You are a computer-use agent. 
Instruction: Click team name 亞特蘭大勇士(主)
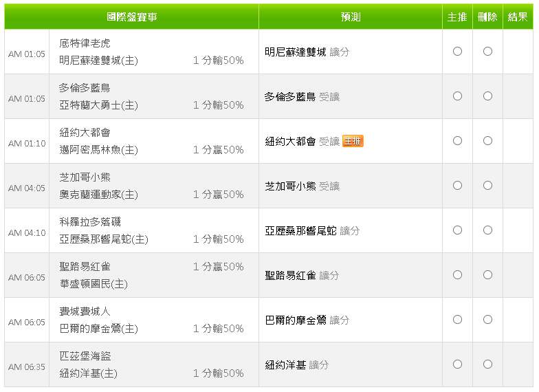[x=99, y=105]
